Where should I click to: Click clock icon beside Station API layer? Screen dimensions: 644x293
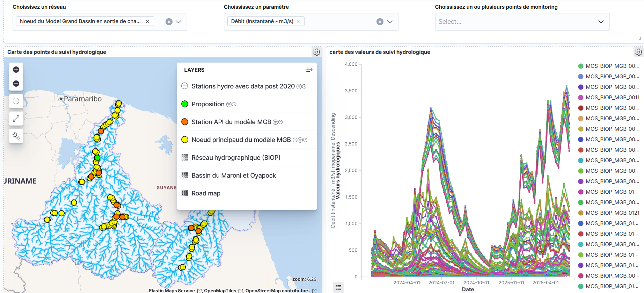(280, 122)
